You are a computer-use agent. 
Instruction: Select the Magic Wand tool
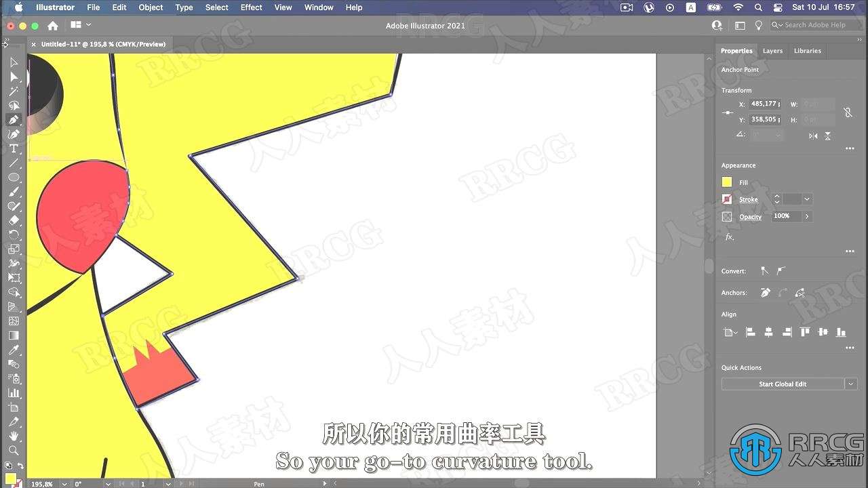coord(14,91)
